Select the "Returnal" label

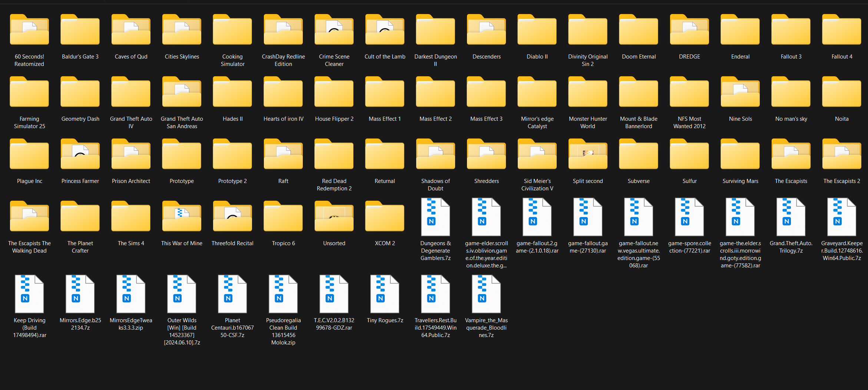click(x=385, y=181)
